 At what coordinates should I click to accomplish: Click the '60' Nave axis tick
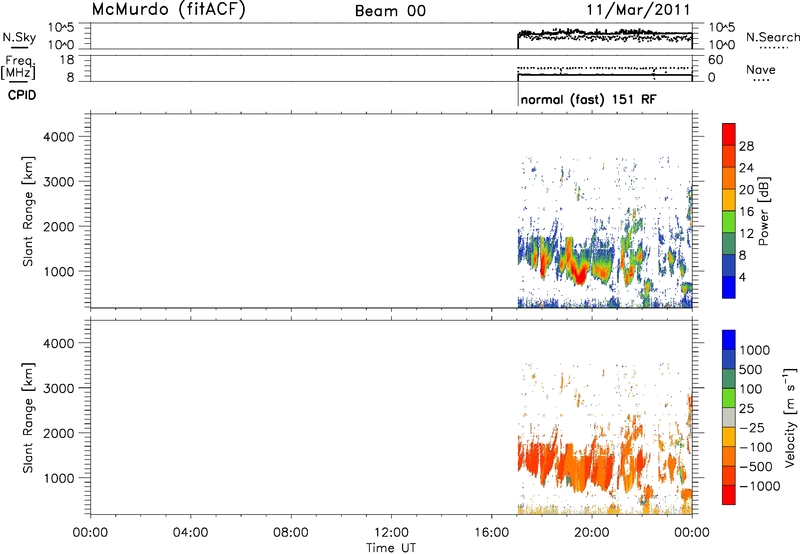pyautogui.click(x=716, y=60)
